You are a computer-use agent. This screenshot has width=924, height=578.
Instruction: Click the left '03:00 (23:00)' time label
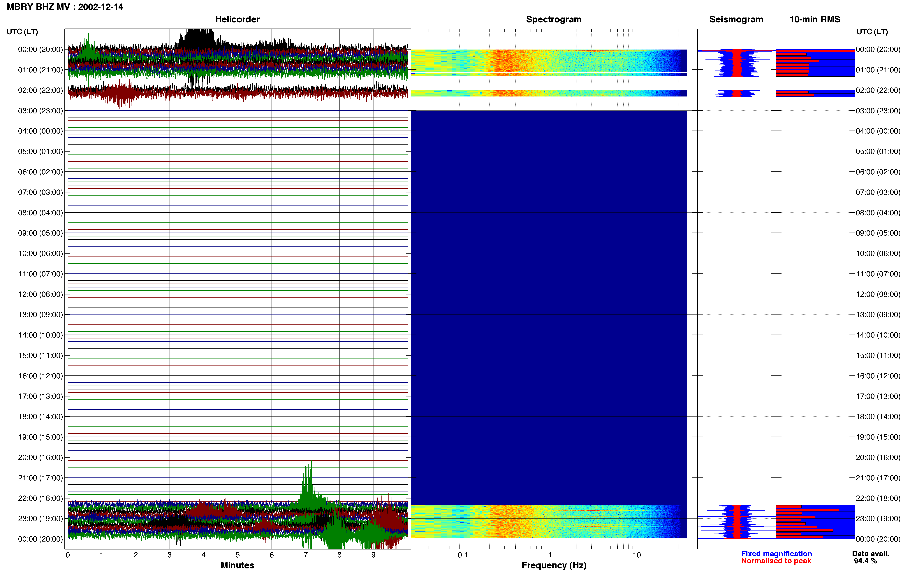click(41, 111)
